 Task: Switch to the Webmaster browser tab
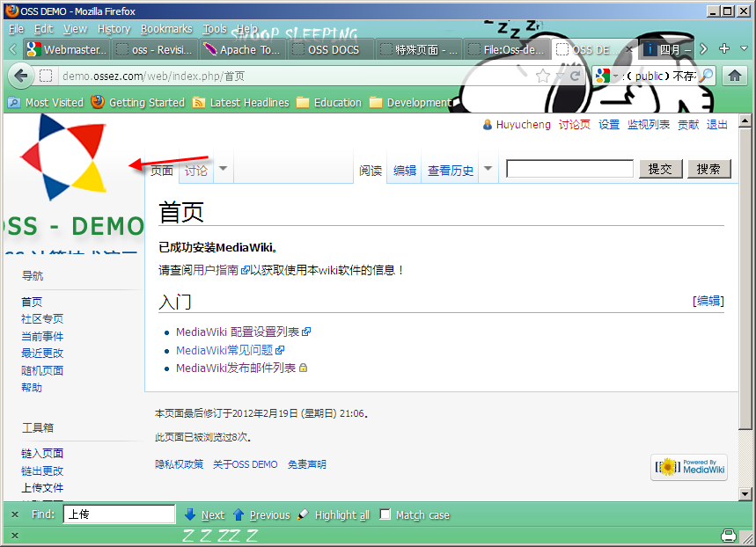point(66,49)
